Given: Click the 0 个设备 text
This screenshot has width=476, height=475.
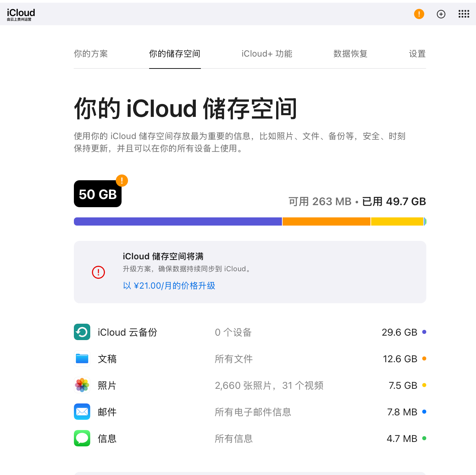Looking at the screenshot, I should 233,332.
